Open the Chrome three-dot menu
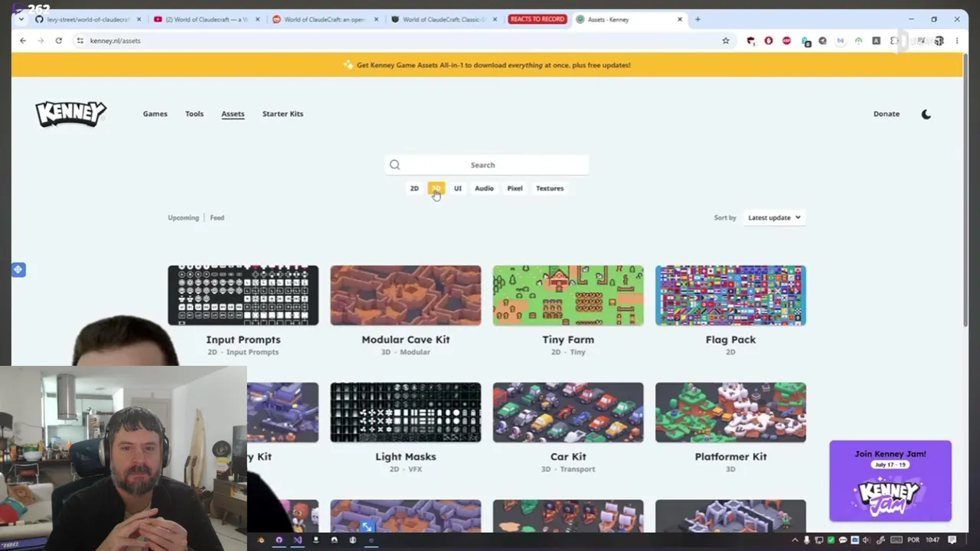 [x=957, y=41]
